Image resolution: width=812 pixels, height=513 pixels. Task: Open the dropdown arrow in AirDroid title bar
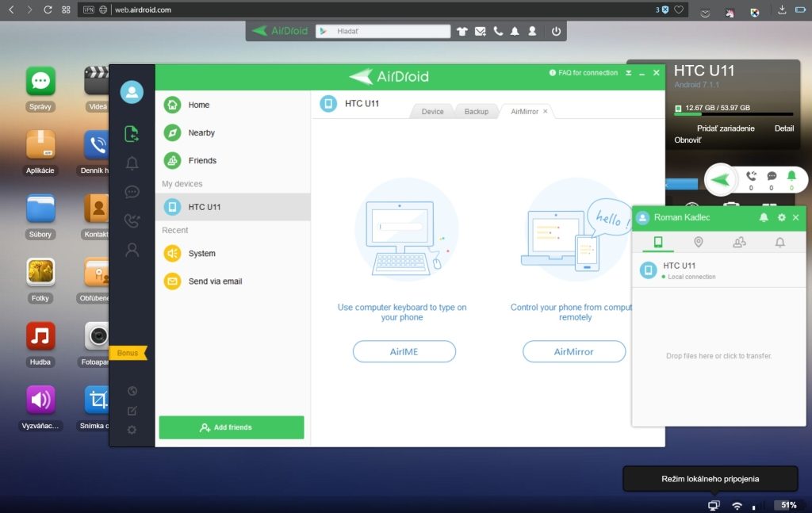pos(628,73)
